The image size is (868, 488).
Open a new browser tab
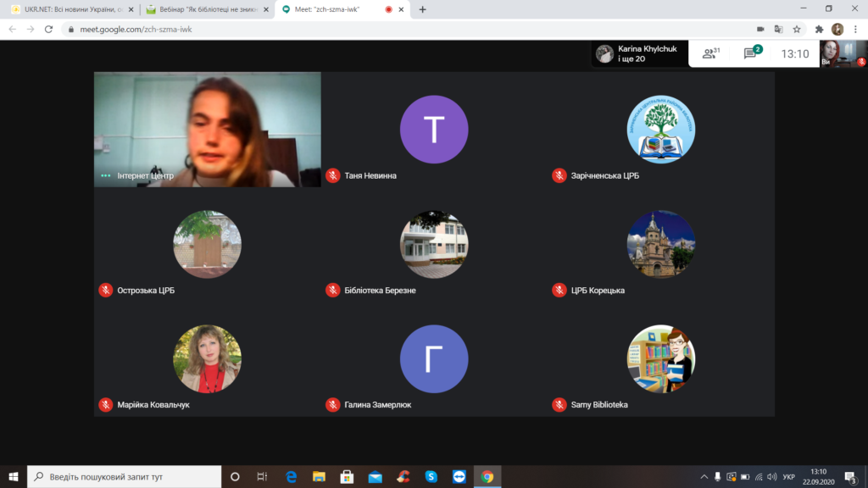pos(423,9)
